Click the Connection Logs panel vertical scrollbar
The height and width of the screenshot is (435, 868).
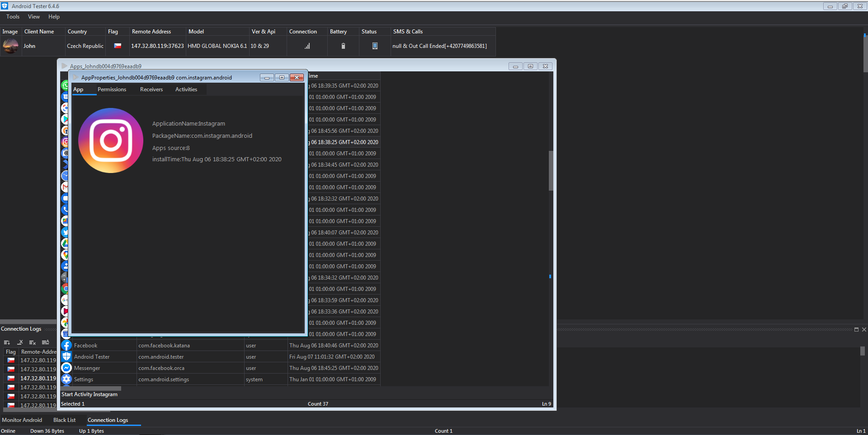863,351
